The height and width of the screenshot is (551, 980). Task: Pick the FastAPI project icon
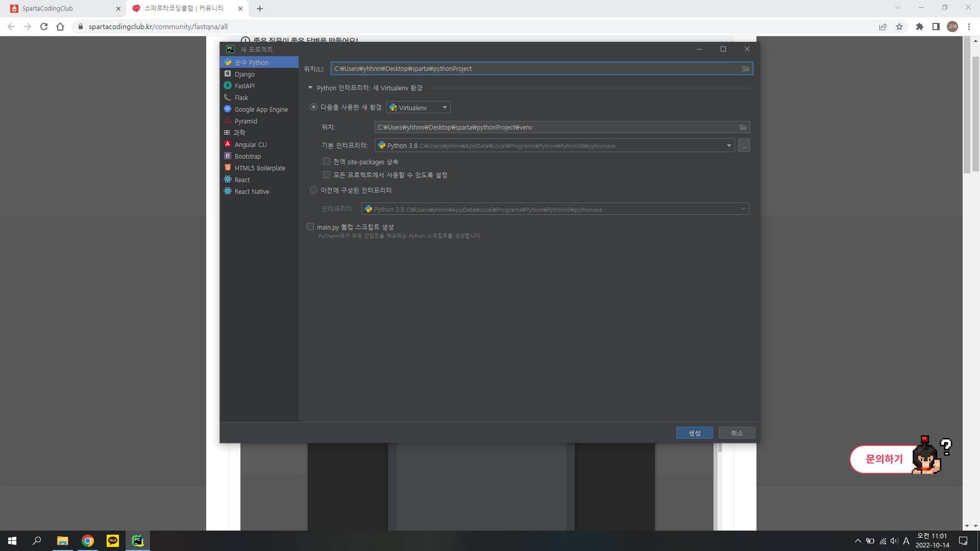228,86
